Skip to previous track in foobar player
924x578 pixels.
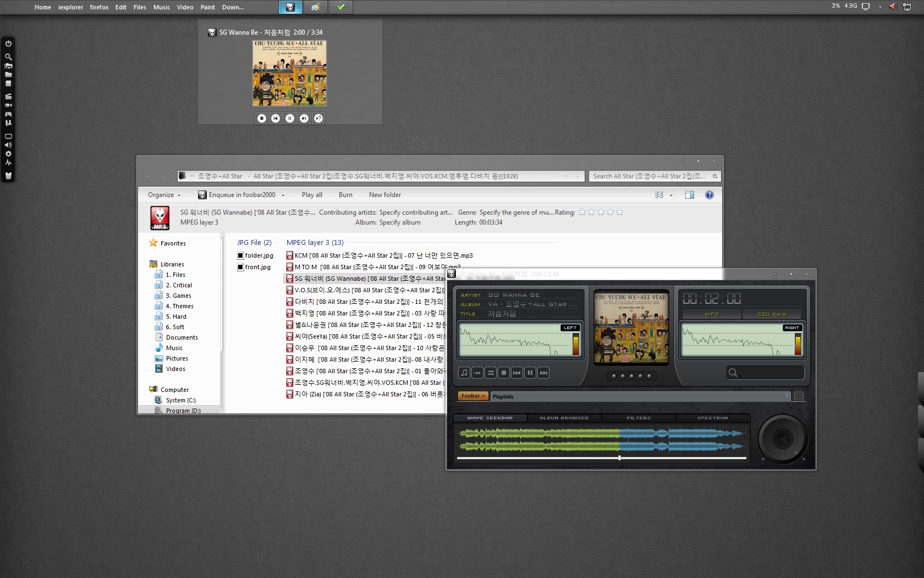tap(517, 373)
